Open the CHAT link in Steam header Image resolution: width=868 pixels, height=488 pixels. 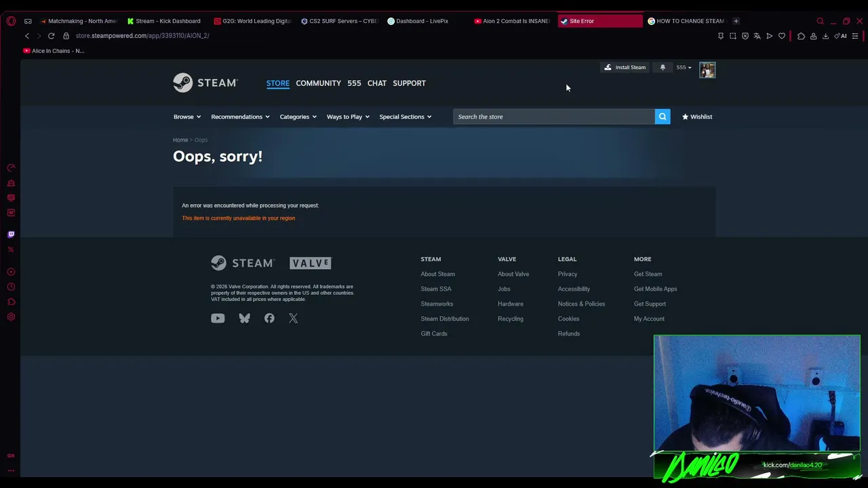pyautogui.click(x=377, y=83)
